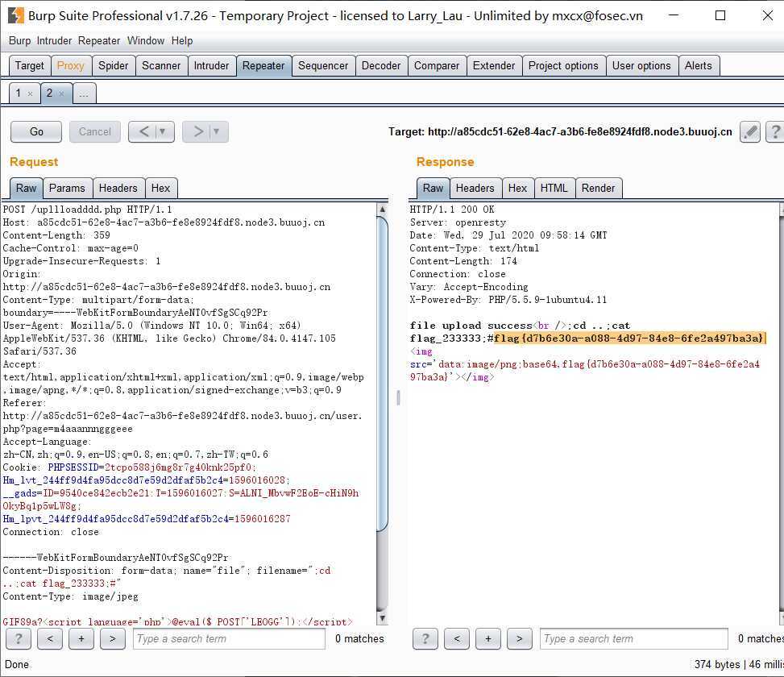Switch to the Intruder tool tab
Viewport: 784px width, 677px height.
211,65
